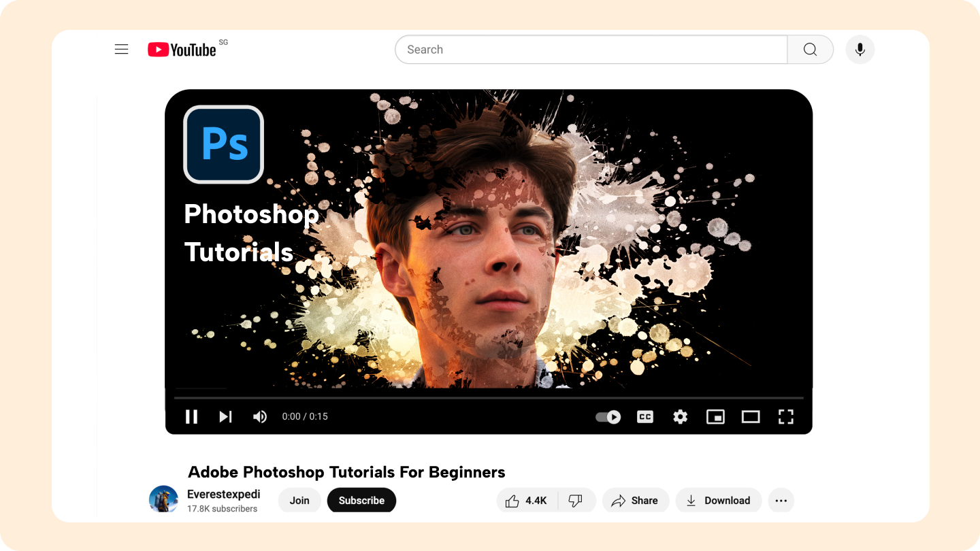Open the Everestexpedi channel avatar
This screenshot has height=551, width=980.
163,499
